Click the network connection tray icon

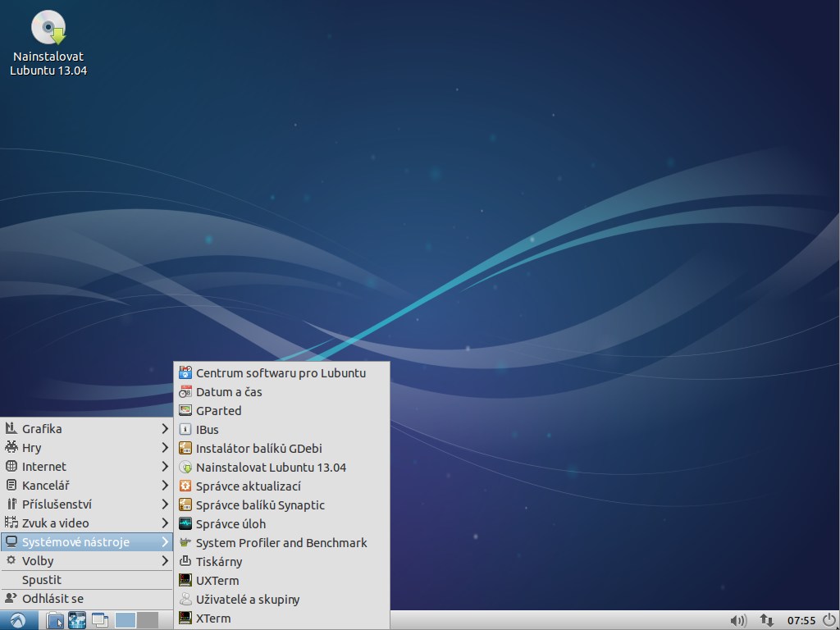click(x=767, y=620)
